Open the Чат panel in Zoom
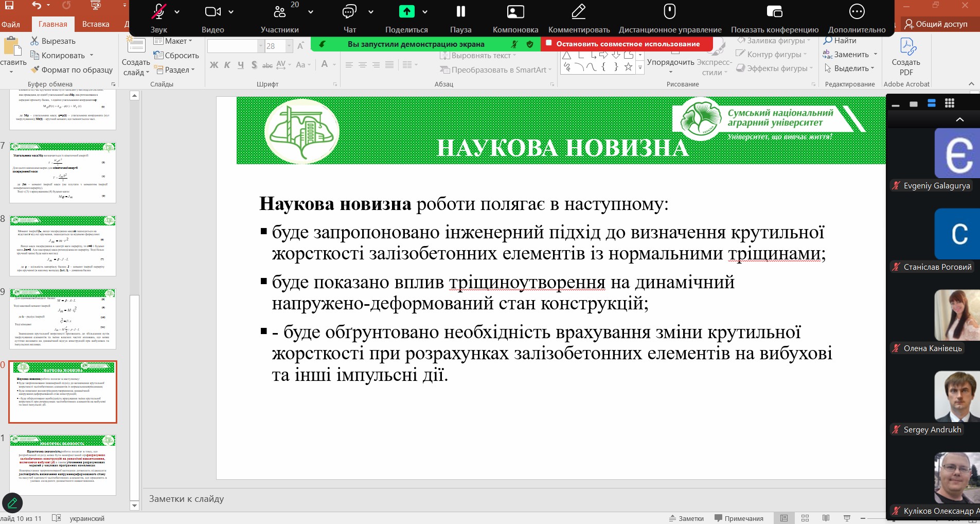 pos(349,12)
